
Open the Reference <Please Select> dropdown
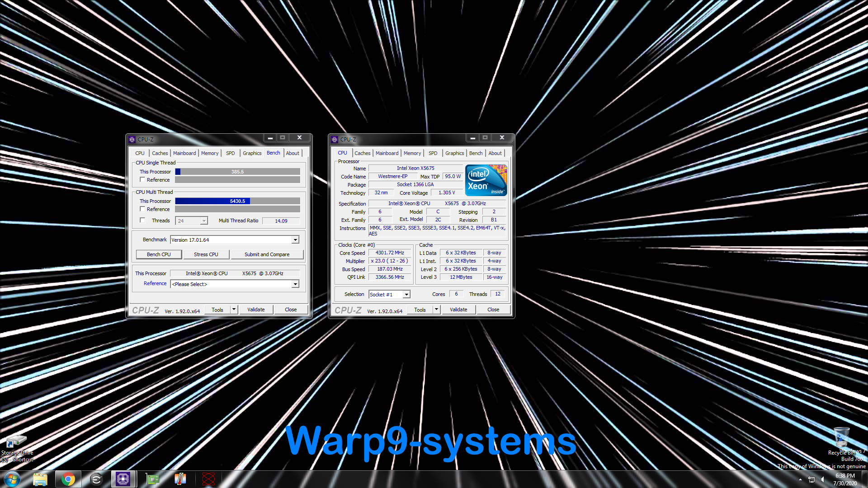click(x=295, y=284)
